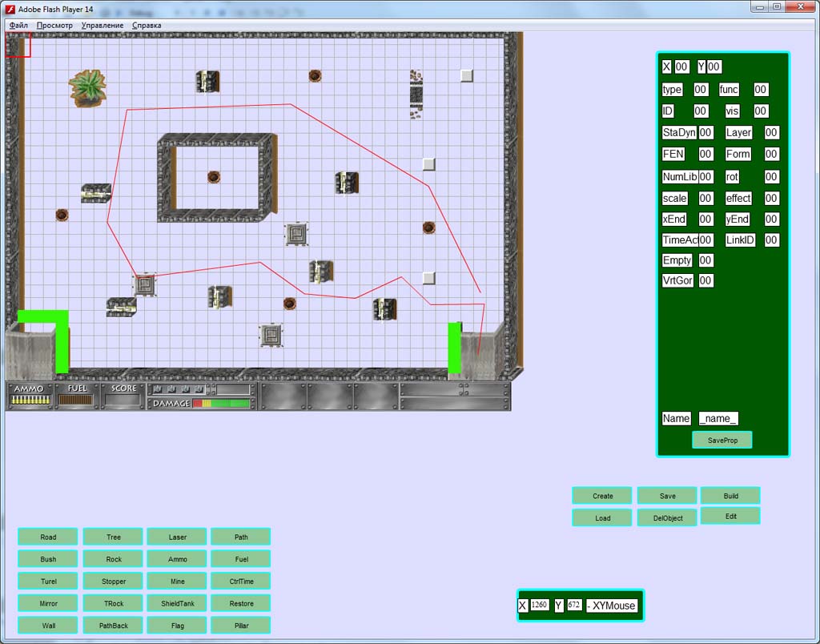Image resolution: width=820 pixels, height=644 pixels.
Task: Click the SaveProp button
Action: click(x=722, y=440)
